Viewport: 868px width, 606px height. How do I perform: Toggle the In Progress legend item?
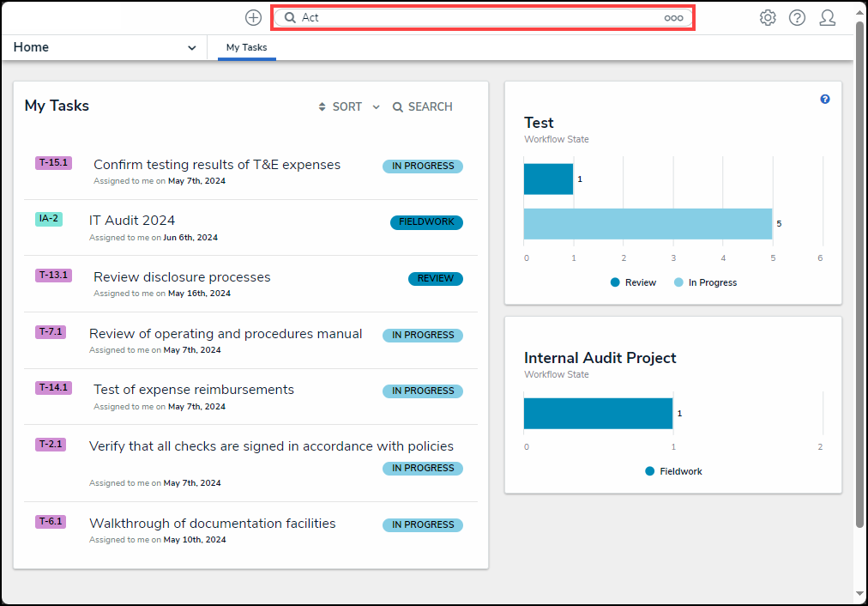(x=705, y=282)
